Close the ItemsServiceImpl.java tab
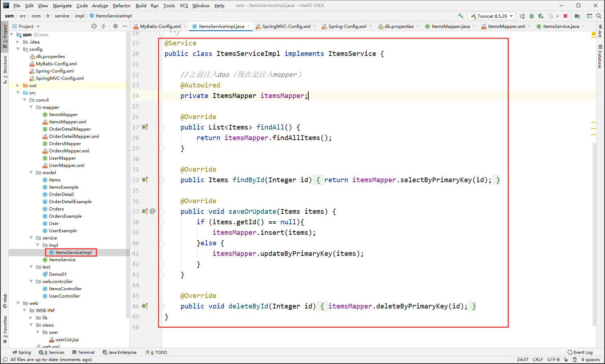Viewport: 605px width, 364px height. [x=248, y=26]
